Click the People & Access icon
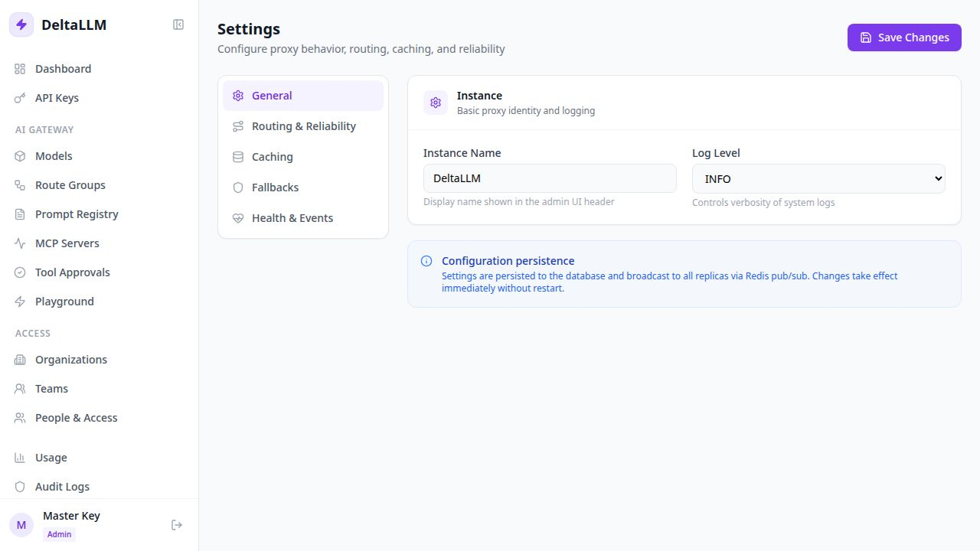 [x=20, y=418]
